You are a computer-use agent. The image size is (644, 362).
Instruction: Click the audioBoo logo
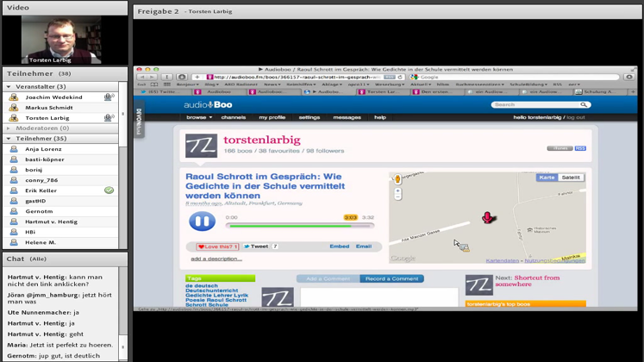208,105
